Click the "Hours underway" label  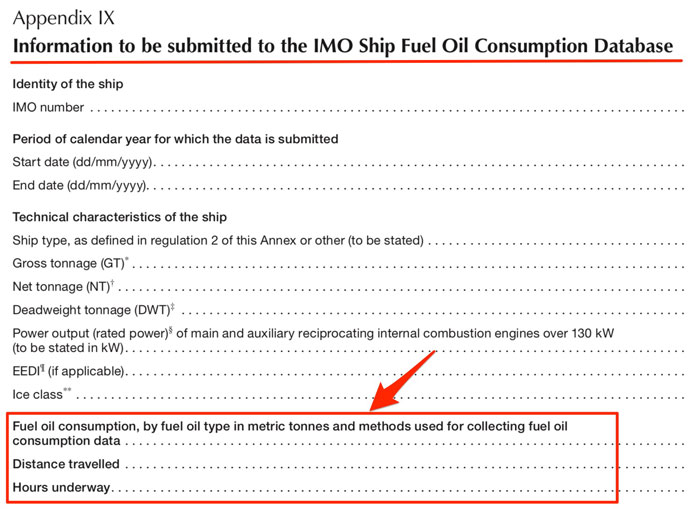(x=62, y=488)
